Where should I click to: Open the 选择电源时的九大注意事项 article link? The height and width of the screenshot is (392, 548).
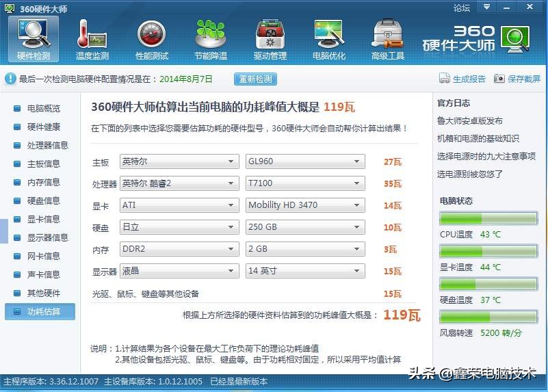486,156
